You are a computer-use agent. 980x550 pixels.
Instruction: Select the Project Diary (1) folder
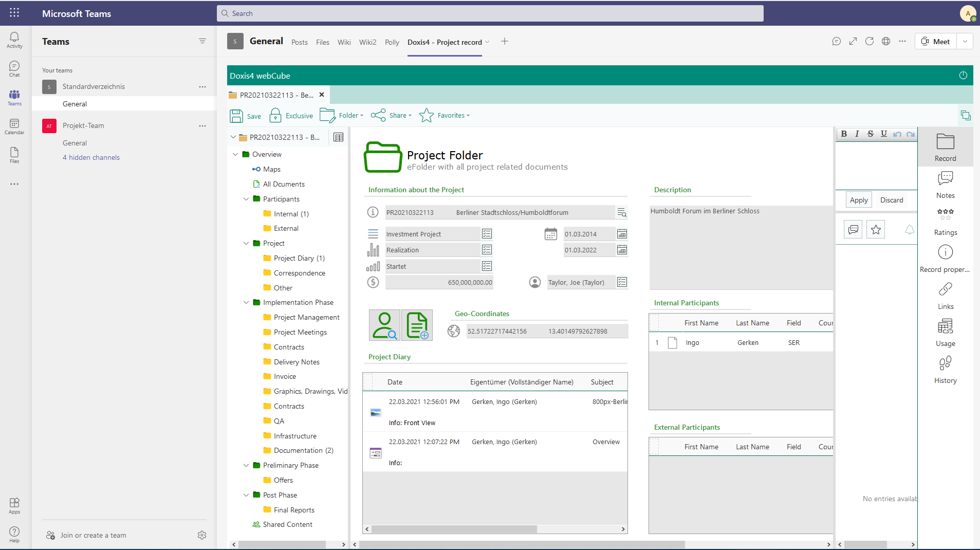pos(294,258)
